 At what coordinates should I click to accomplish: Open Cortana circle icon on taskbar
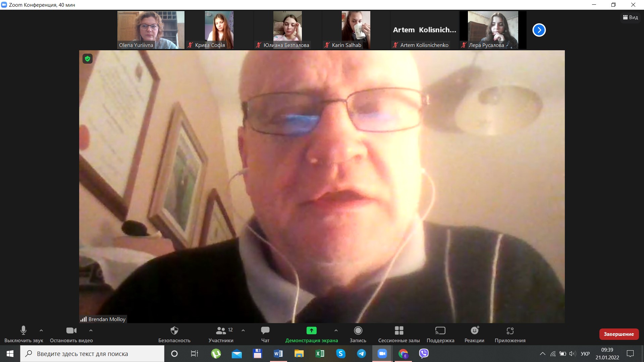tap(174, 354)
